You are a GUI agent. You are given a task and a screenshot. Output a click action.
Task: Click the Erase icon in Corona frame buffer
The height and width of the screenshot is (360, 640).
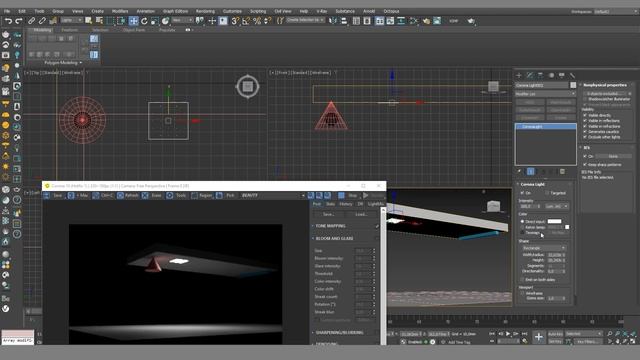pos(145,196)
